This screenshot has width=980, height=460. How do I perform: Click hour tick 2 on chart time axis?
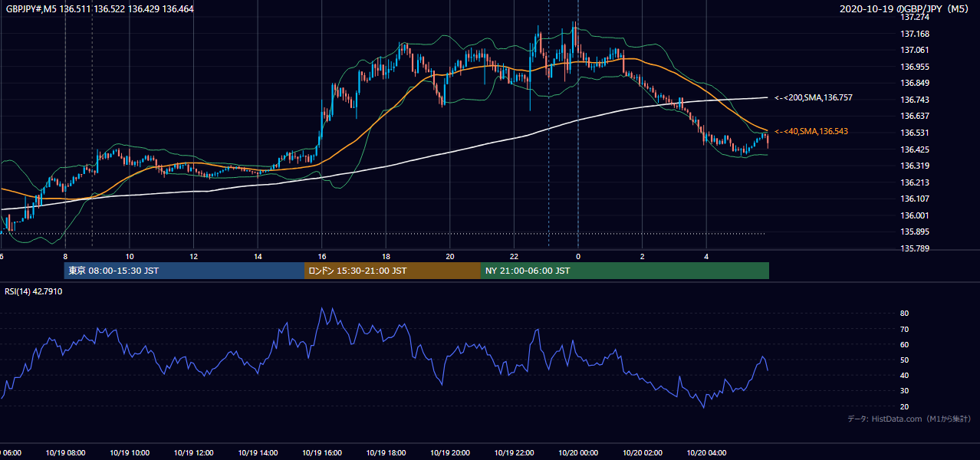tap(643, 256)
